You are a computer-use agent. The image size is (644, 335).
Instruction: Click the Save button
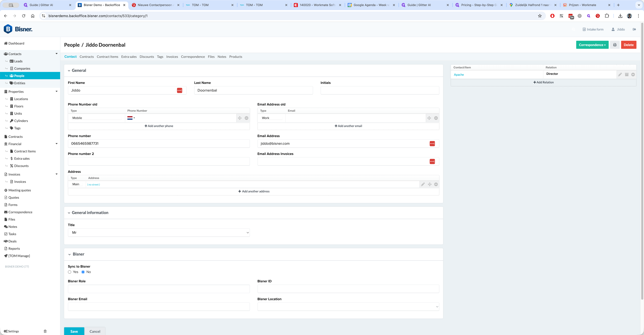[74, 331]
